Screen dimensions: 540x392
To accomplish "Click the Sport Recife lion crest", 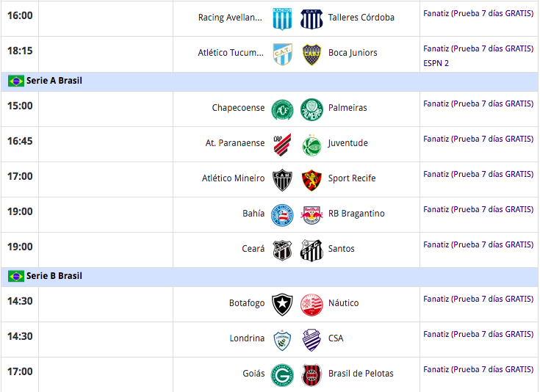I will pos(312,179).
